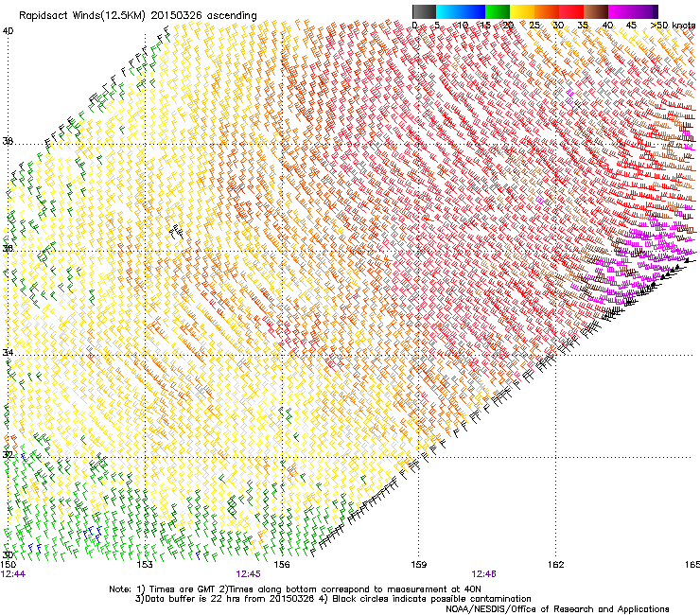
Task: Click the 'Data buffer is 22 hrs' note line
Action: 333,599
